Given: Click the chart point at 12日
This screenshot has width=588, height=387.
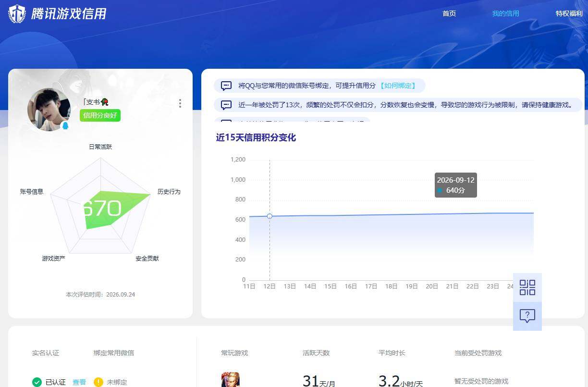Looking at the screenshot, I should click(269, 216).
